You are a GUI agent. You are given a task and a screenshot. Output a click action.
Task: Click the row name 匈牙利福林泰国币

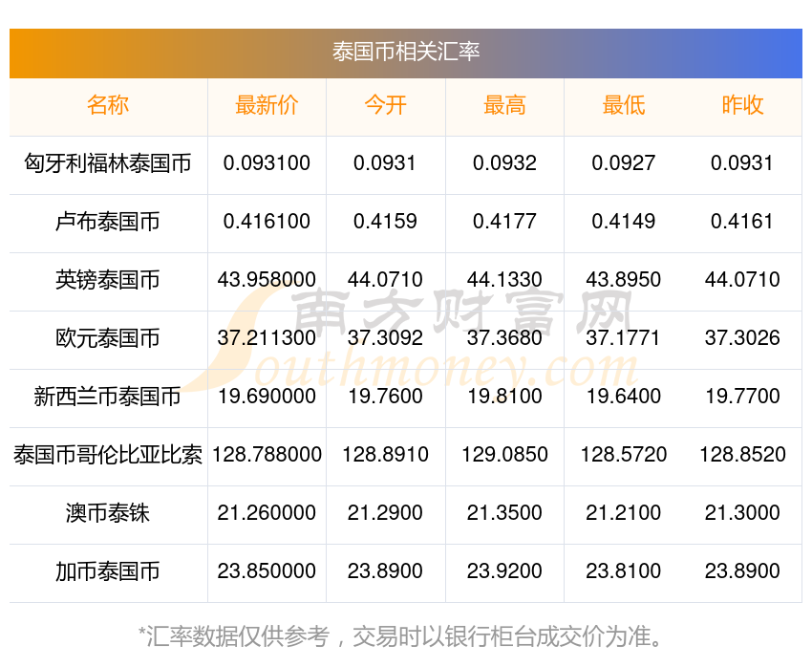108,163
